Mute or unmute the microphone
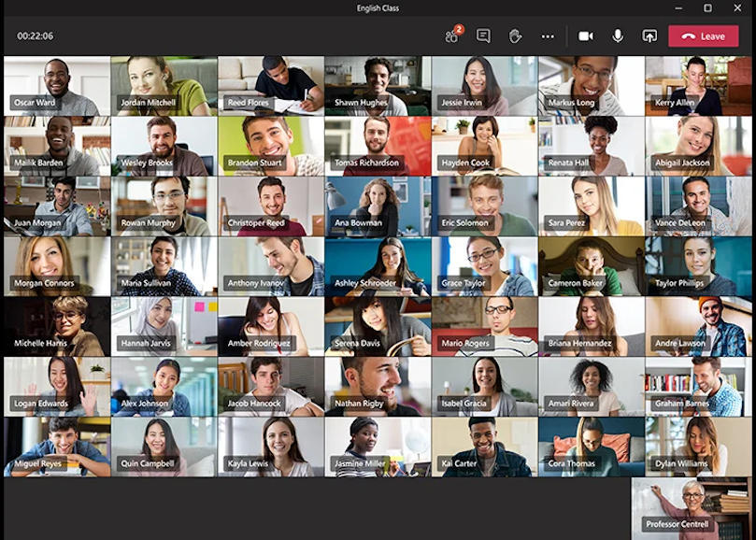756x540 pixels. 618,36
